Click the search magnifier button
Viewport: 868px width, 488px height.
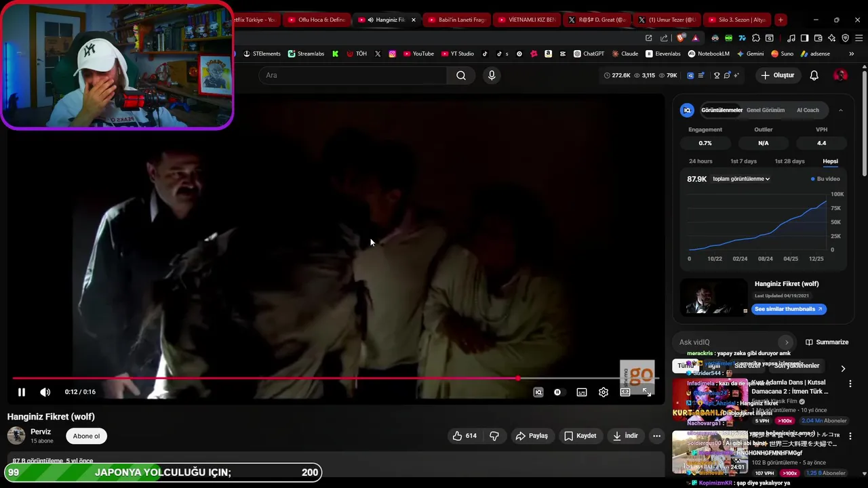(x=461, y=75)
